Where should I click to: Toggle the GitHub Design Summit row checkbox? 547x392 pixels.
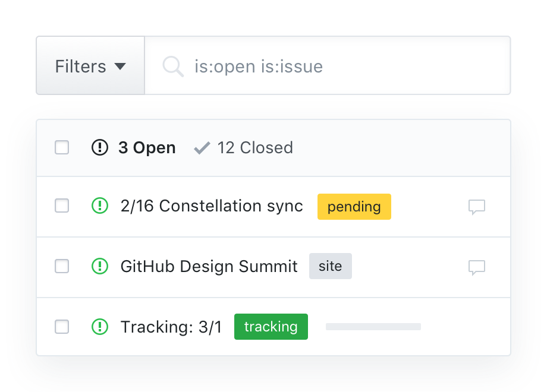click(61, 266)
